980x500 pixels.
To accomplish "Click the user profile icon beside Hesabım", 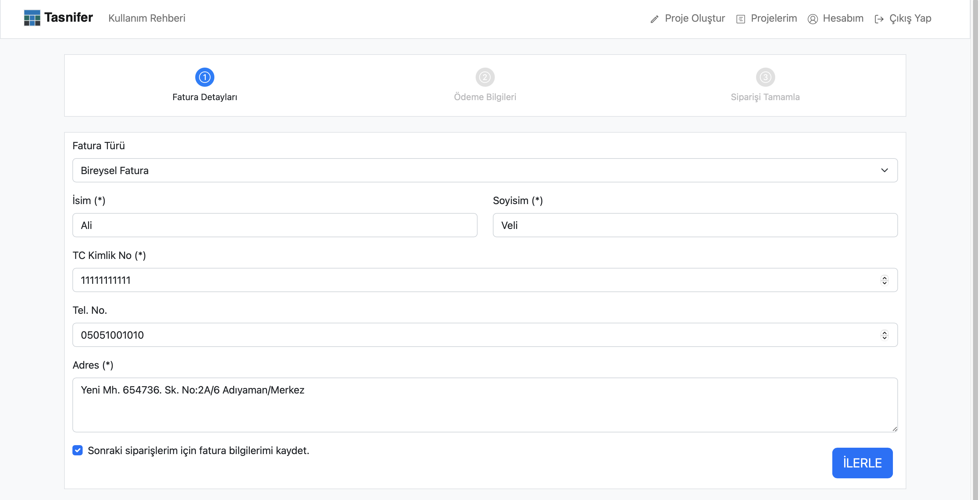I will click(812, 19).
